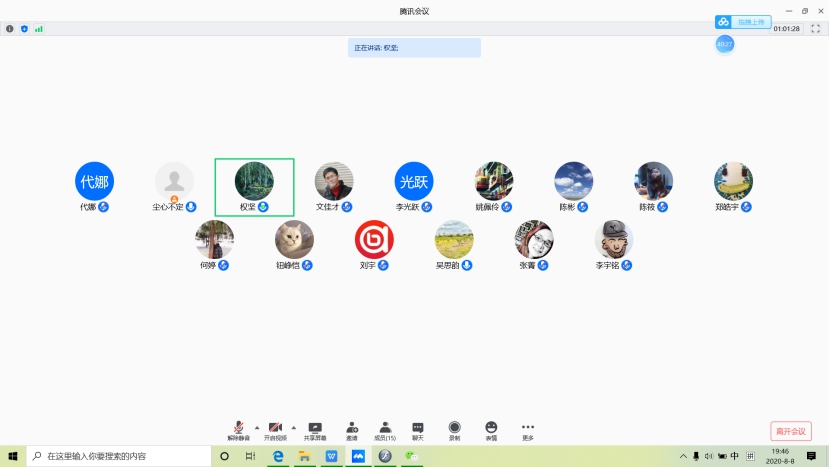Screen dimensions: 830x467
Task: Select 代娜 participant avatar
Action: (94, 181)
